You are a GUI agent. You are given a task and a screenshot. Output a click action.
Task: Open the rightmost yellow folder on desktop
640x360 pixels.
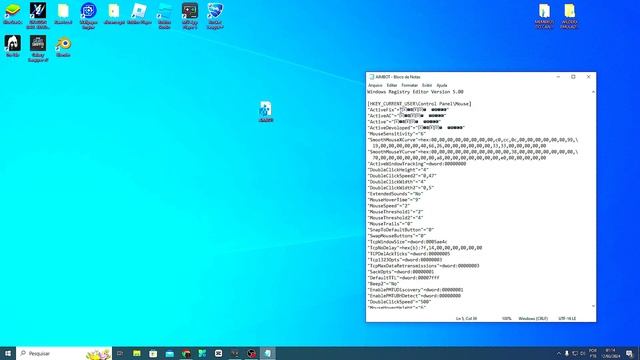pos(569,16)
